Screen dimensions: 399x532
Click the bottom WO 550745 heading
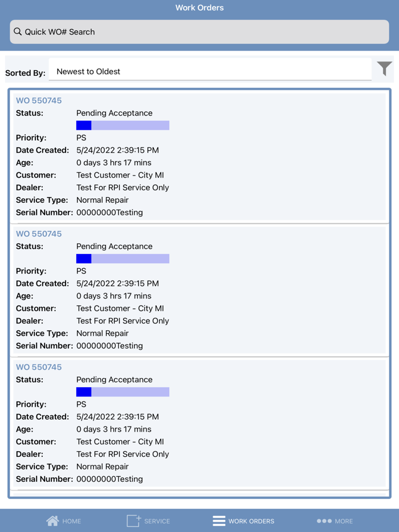39,367
